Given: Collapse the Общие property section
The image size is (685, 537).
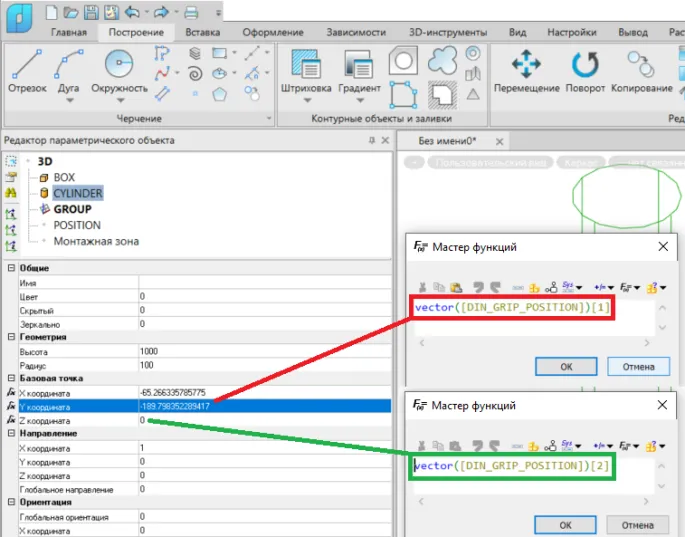Looking at the screenshot, I should point(11,269).
